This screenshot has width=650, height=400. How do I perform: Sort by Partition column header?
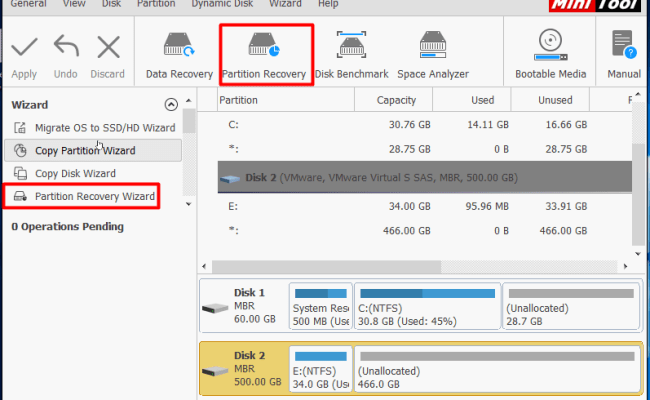(286, 100)
